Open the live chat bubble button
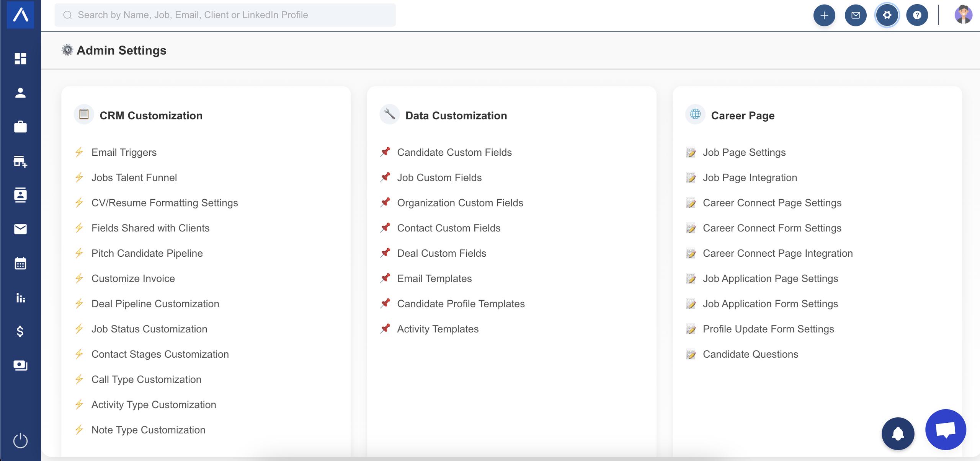The height and width of the screenshot is (461, 980). point(946,430)
